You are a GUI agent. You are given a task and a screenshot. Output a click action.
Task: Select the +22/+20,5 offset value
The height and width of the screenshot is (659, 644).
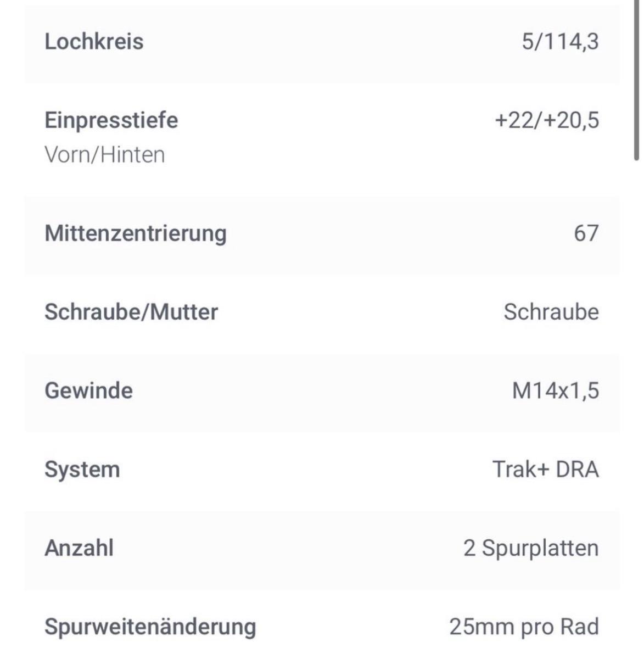coord(547,120)
